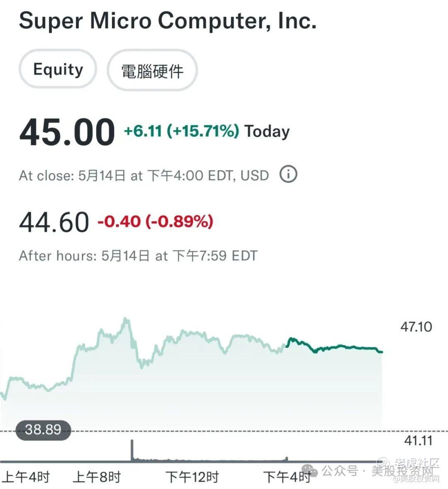Tap the 45.00 closing price
The width and height of the screenshot is (448, 489).
(x=67, y=132)
